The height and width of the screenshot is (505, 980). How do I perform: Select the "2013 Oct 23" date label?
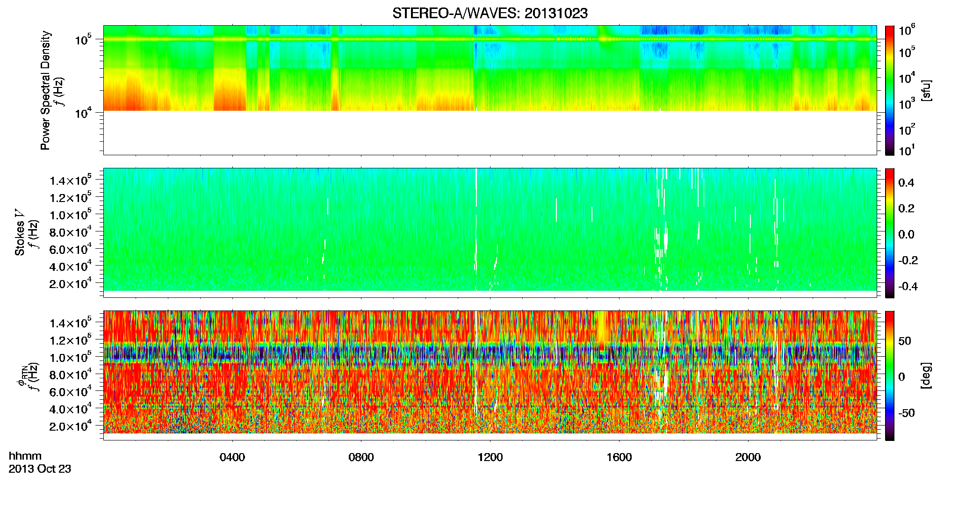point(40,469)
